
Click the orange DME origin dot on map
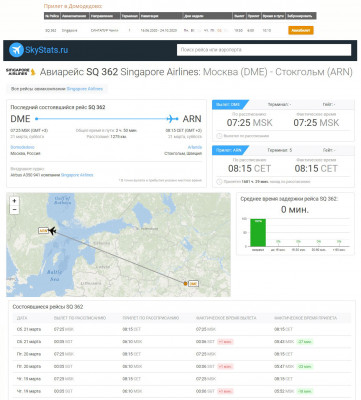[x=185, y=284]
